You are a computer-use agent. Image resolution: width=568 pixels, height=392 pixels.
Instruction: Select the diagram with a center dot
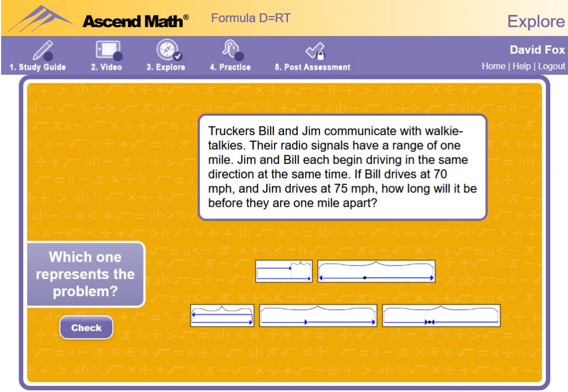pyautogui.click(x=377, y=271)
